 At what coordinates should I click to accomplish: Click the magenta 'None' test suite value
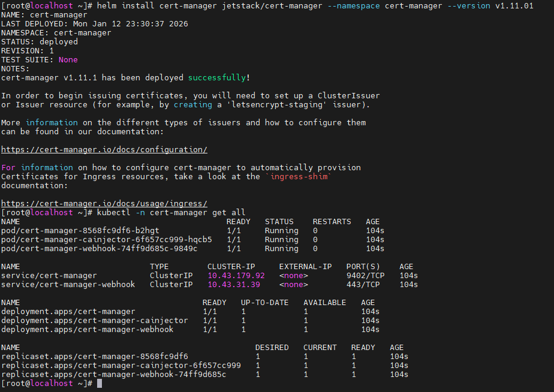pyautogui.click(x=68, y=59)
